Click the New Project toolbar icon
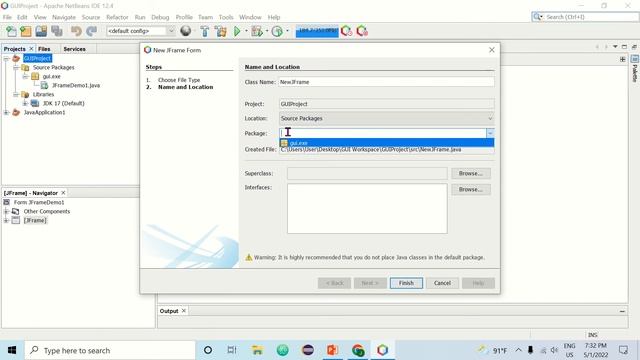Screen dimensions: 640x360 [26, 31]
